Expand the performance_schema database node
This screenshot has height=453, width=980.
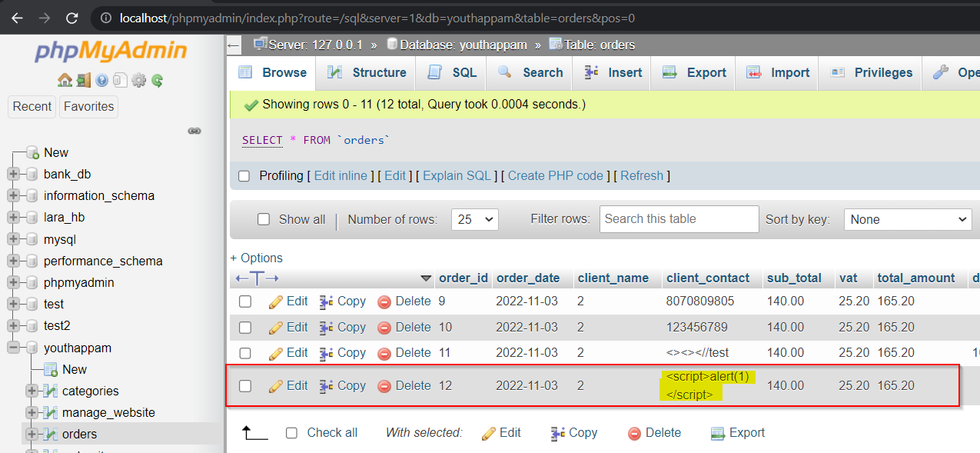coord(13,261)
